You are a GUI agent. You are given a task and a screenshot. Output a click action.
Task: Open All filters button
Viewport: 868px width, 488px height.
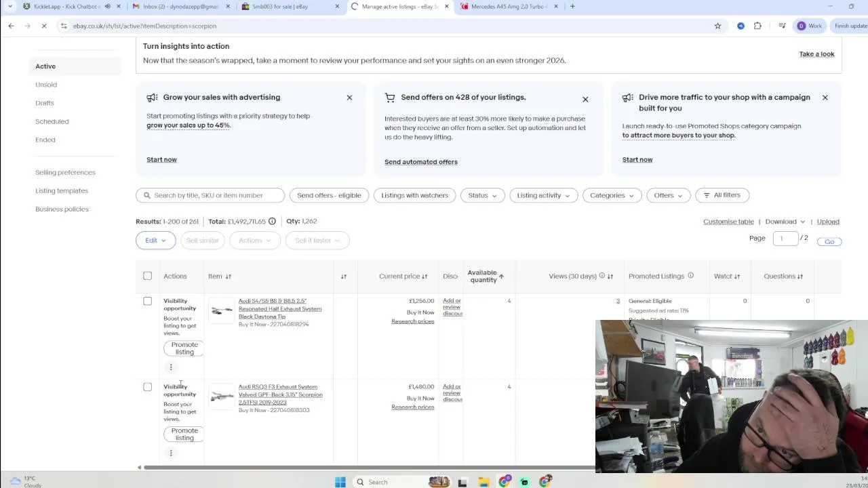(722, 195)
